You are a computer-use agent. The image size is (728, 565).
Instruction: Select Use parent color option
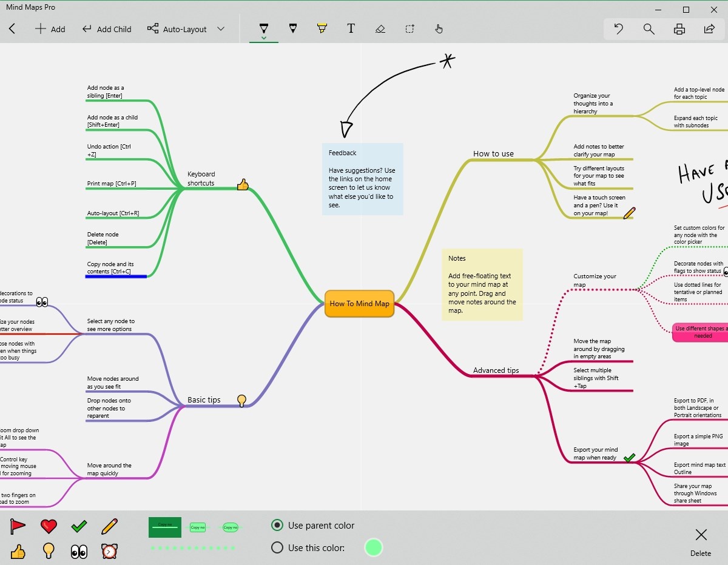(x=313, y=526)
